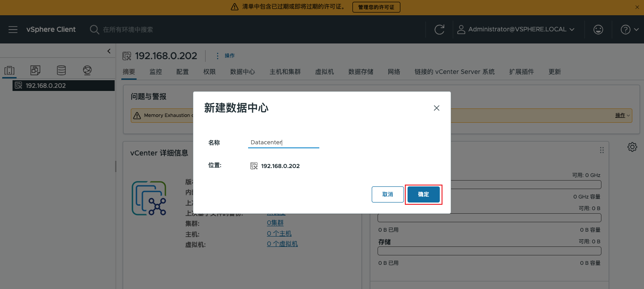Switch to the 网络 tab
This screenshot has height=289, width=644.
click(394, 72)
